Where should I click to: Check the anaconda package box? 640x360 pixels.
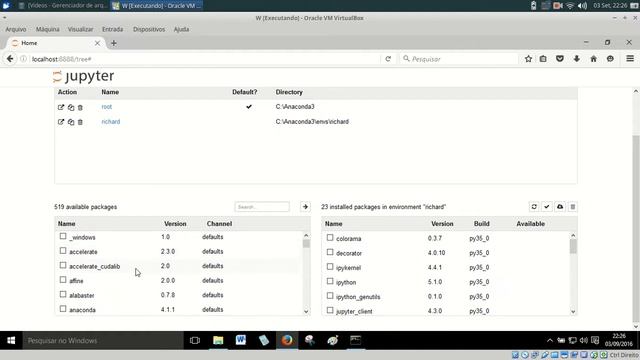click(x=63, y=309)
